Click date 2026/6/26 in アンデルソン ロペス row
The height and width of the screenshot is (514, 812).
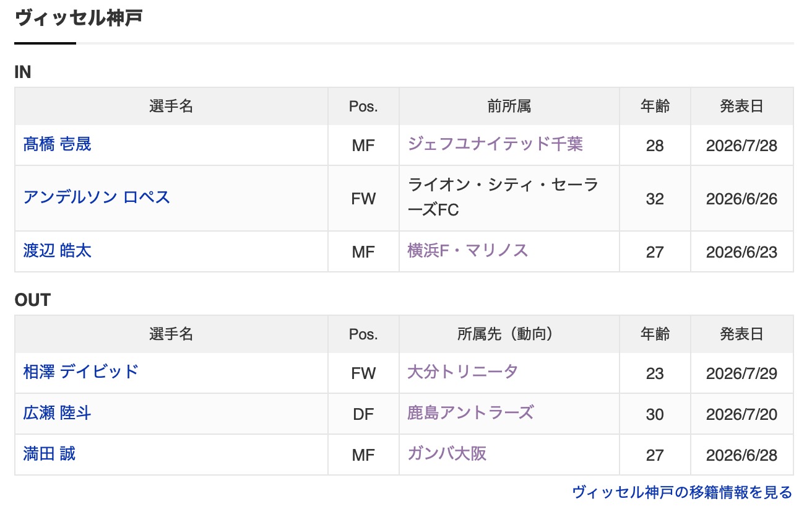click(741, 199)
